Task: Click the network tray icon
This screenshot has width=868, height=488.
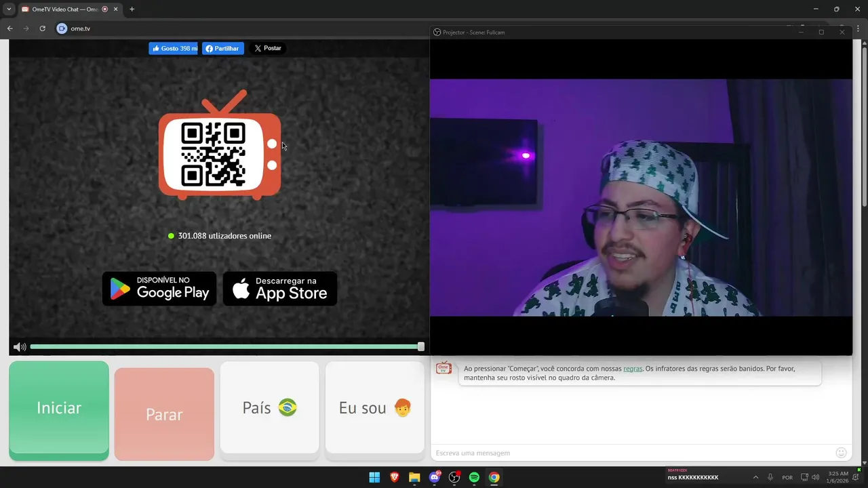Action: (x=804, y=477)
